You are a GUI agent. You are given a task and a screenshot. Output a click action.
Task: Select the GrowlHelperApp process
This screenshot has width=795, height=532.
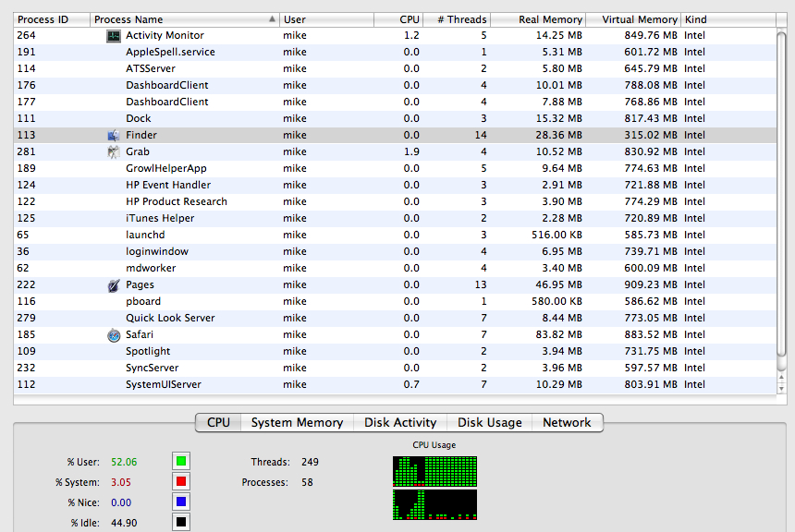click(x=395, y=169)
